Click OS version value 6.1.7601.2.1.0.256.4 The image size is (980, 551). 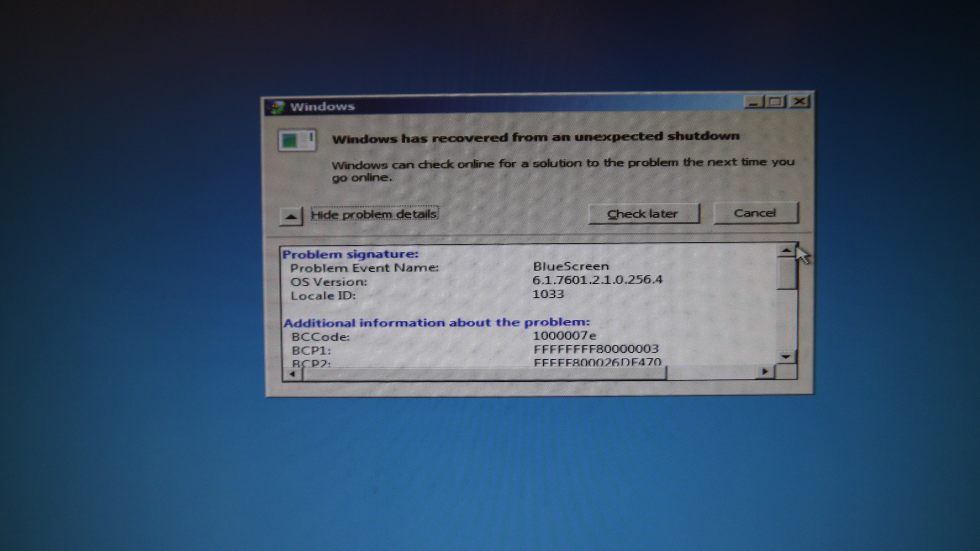(x=597, y=280)
